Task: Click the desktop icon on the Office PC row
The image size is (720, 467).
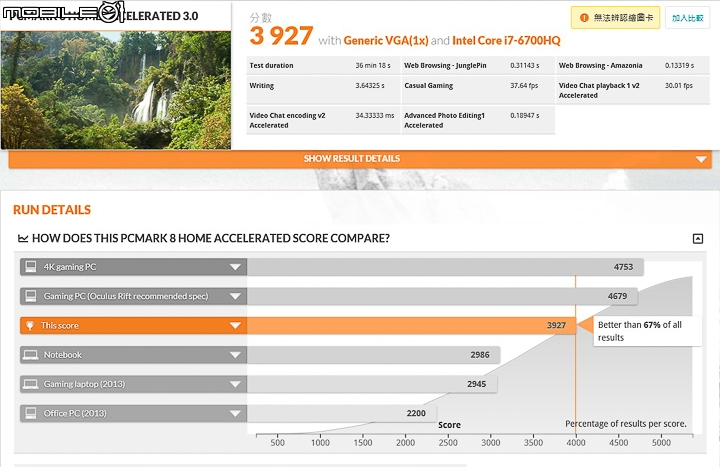Action: coord(31,413)
